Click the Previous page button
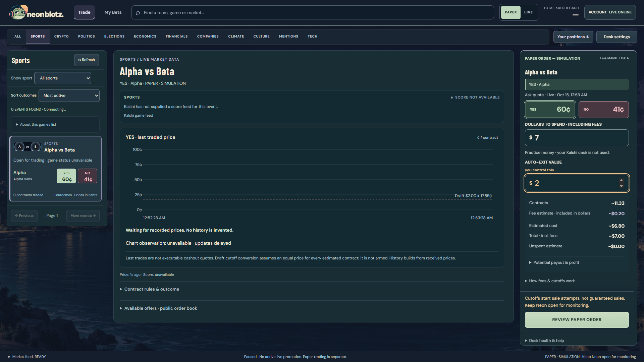Image resolution: width=644 pixels, height=362 pixels. click(x=24, y=216)
